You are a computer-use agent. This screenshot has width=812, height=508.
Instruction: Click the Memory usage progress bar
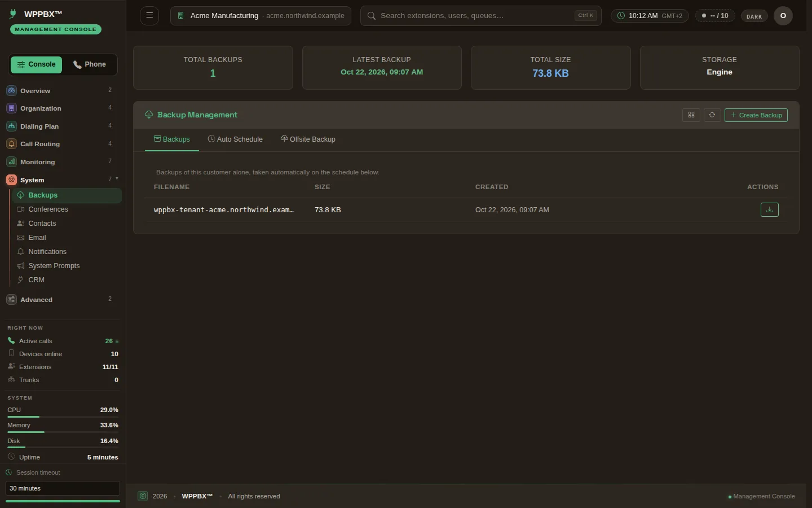pyautogui.click(x=63, y=432)
